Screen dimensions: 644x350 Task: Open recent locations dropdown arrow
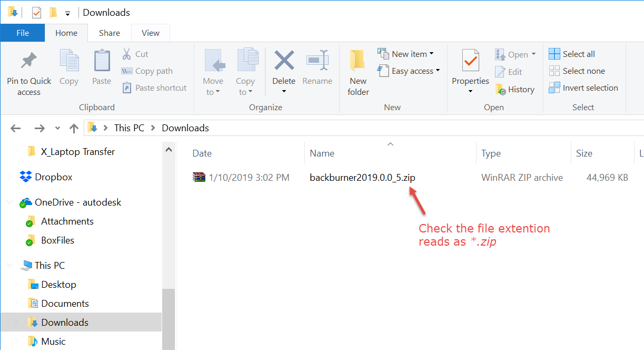57,128
